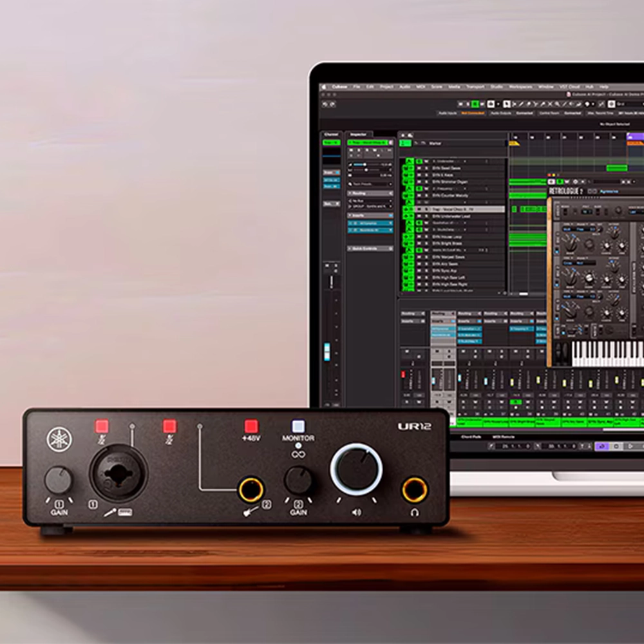Click the Add Track plus button
644x644 pixels.
[x=403, y=135]
